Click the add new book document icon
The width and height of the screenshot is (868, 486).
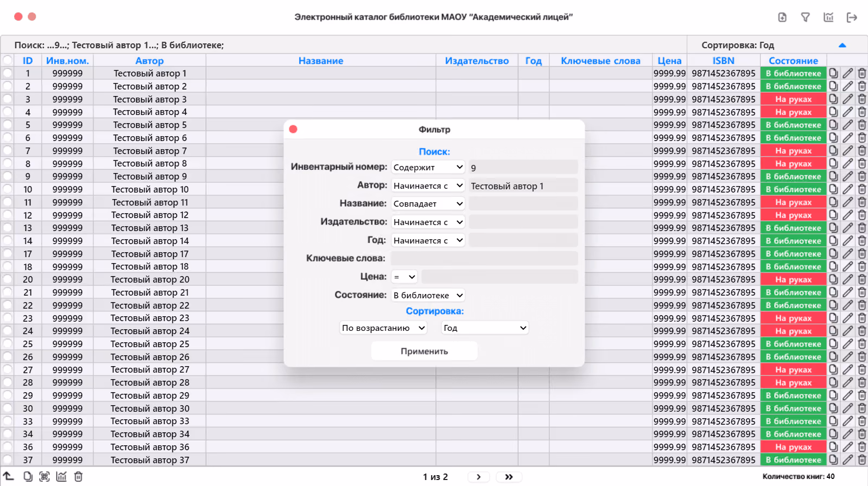[782, 17]
